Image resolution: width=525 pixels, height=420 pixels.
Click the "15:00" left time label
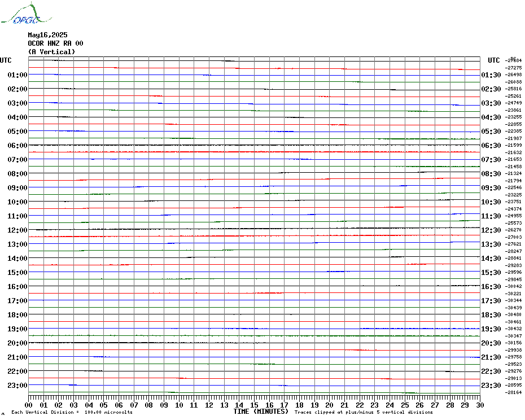(x=17, y=272)
